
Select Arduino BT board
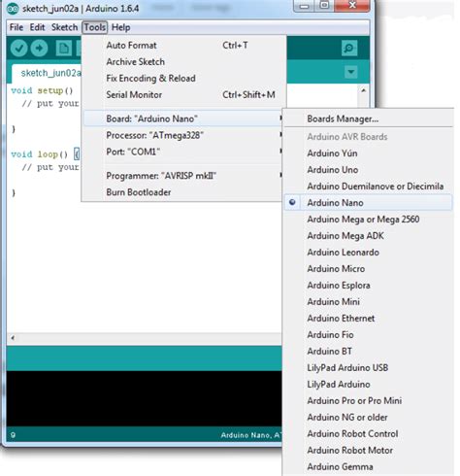(368, 352)
